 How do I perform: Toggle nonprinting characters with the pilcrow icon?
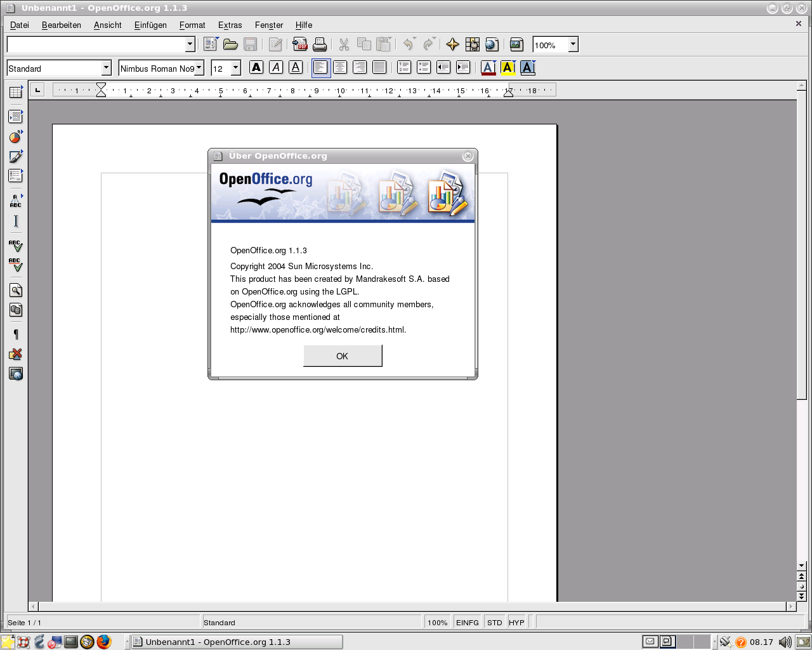[16, 335]
